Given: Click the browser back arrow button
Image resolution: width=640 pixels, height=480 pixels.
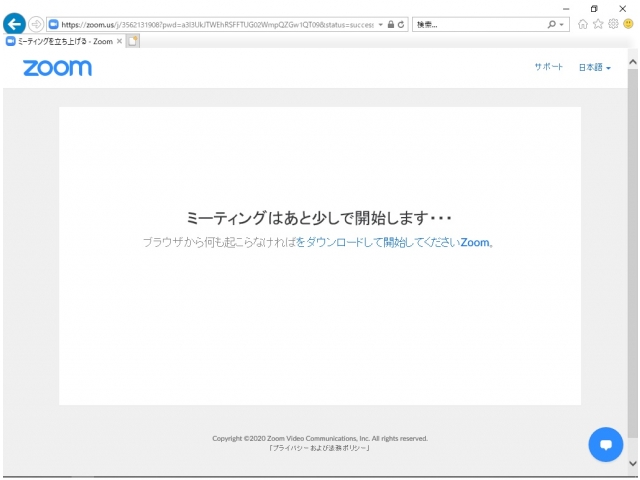Looking at the screenshot, I should (14, 24).
